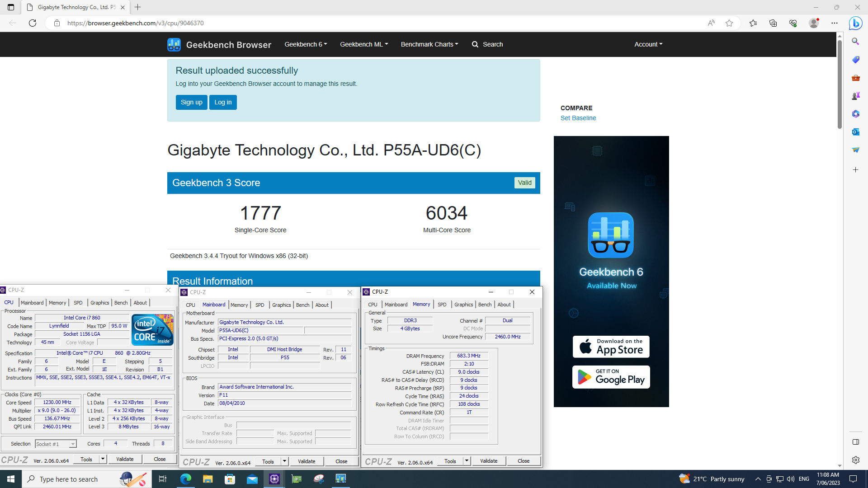Open Graphics tab in Mainboard CPU-Z window

coord(281,305)
